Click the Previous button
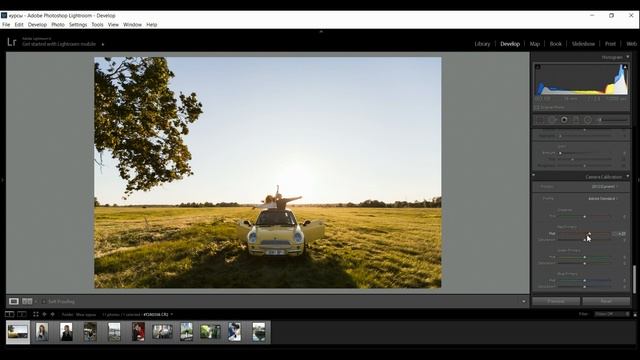This screenshot has width=640, height=360. point(556,301)
